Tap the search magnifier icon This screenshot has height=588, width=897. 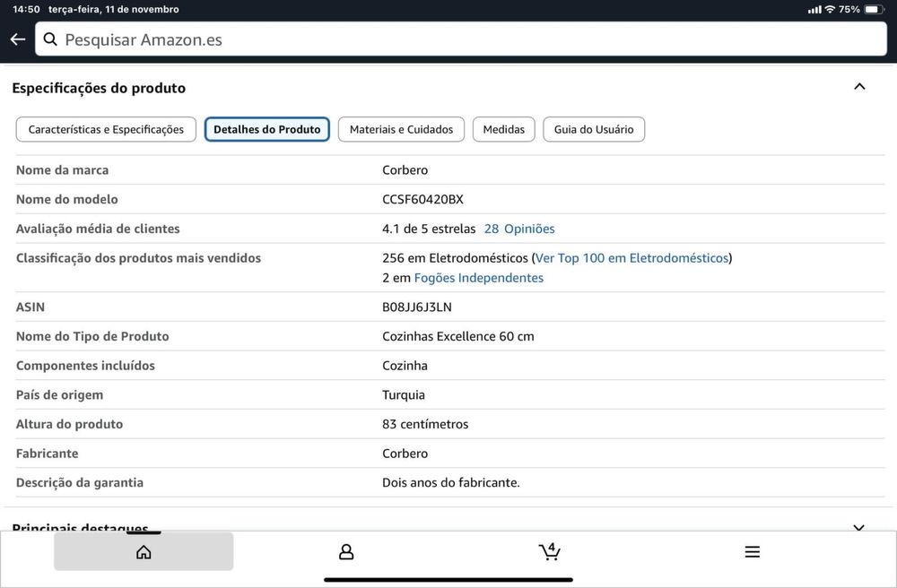tap(50, 39)
